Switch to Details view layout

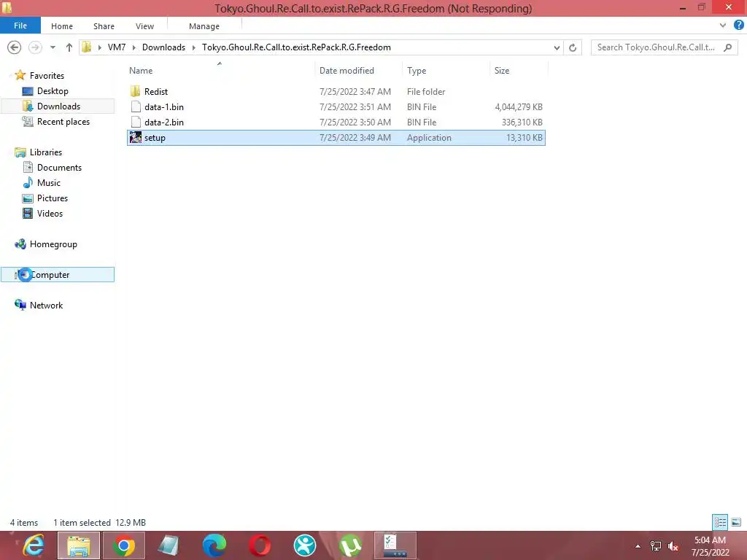pyautogui.click(x=720, y=522)
